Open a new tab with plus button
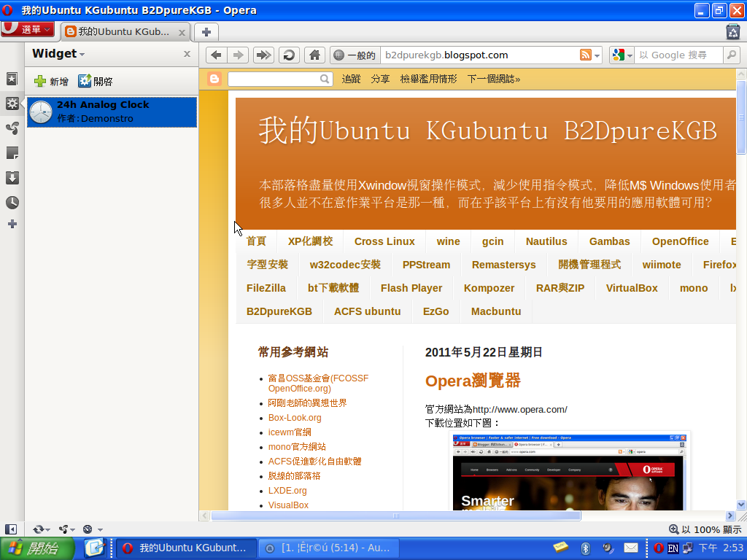Screen dimensions: 747x560 (x=206, y=32)
